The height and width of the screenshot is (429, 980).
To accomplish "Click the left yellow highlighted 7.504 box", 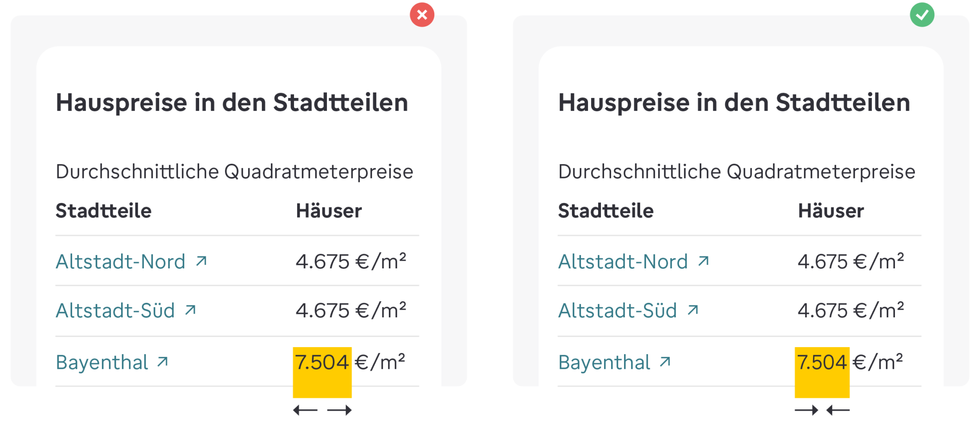I will (322, 372).
